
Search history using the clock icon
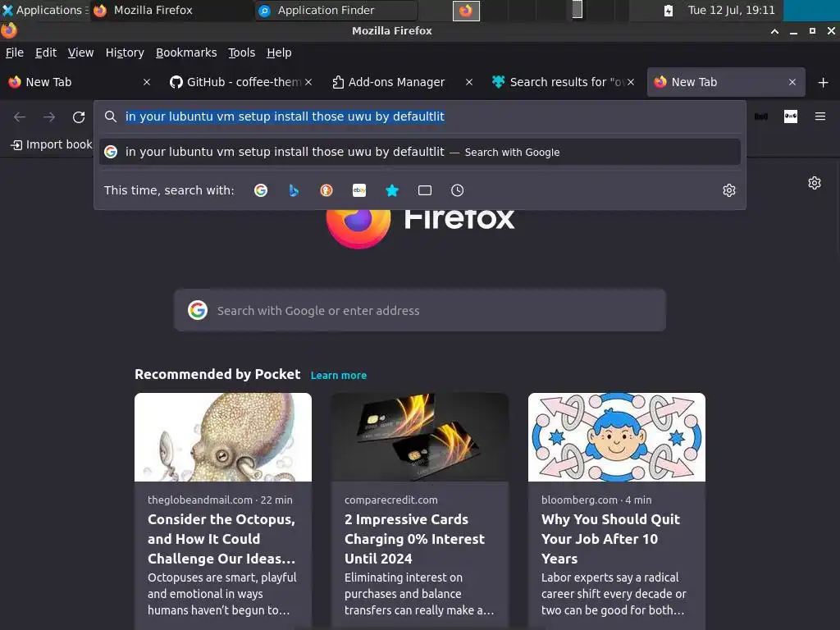[x=458, y=190]
